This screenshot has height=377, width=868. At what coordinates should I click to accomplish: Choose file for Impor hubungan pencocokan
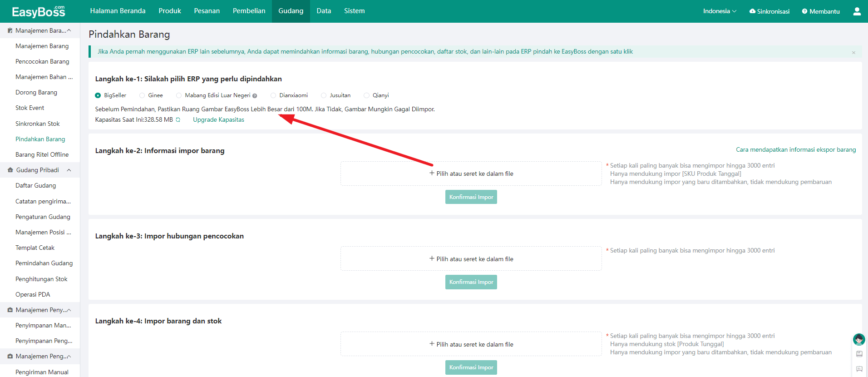471,258
